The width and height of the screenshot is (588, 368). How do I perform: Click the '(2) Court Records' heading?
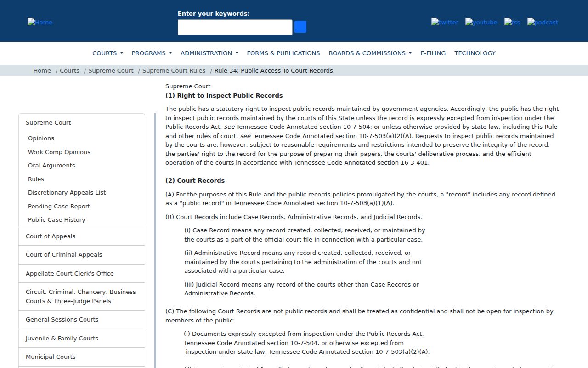[x=195, y=180]
